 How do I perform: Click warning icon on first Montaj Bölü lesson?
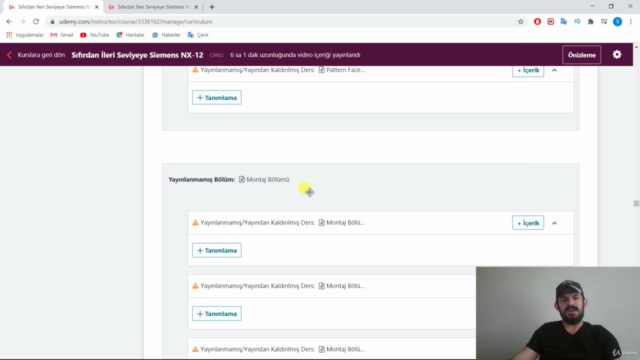[x=195, y=222]
